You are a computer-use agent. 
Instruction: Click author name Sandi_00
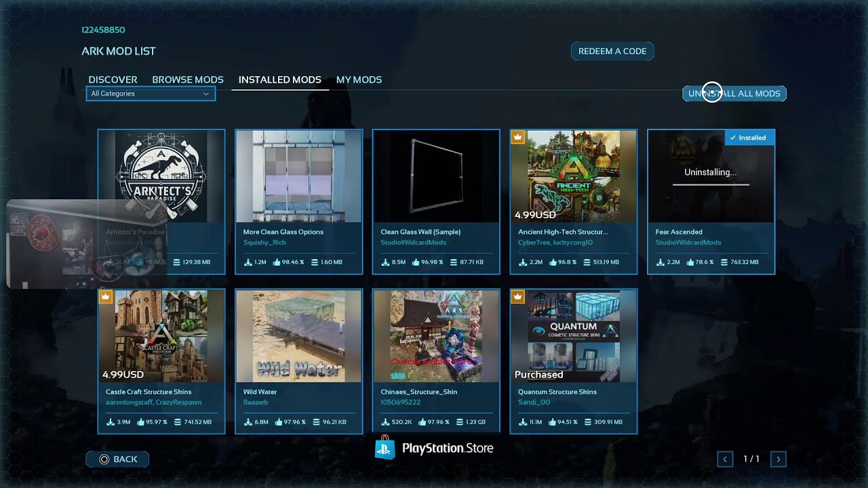click(534, 403)
